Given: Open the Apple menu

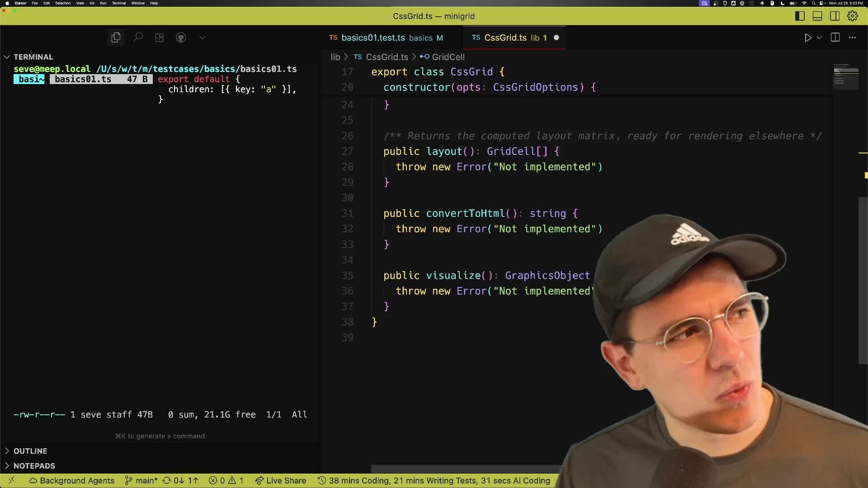Looking at the screenshot, I should pos(7,3).
